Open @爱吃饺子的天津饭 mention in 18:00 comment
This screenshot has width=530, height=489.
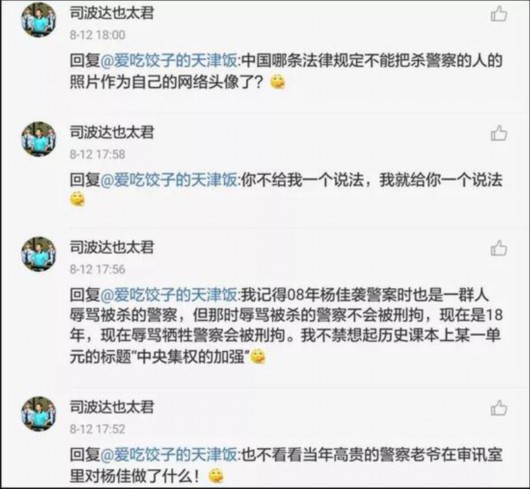169,61
